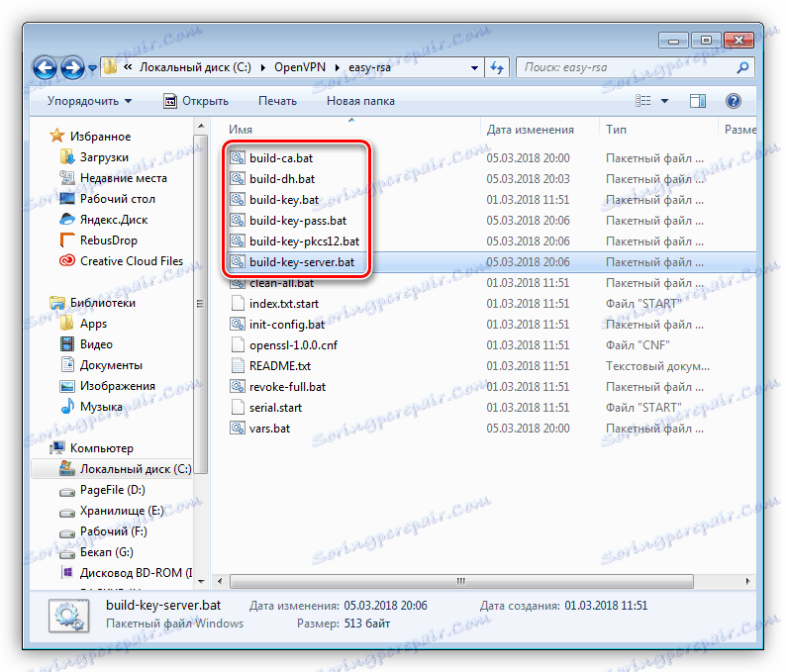Select the README.txt file icon
The width and height of the screenshot is (786, 672).
(238, 366)
